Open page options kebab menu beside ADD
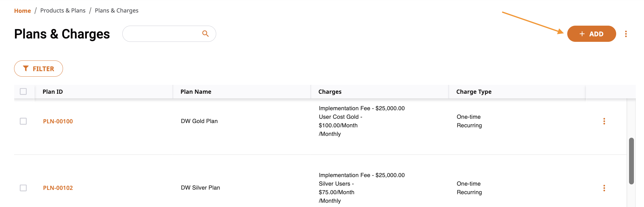Viewport: 644px width, 207px height. pos(626,34)
